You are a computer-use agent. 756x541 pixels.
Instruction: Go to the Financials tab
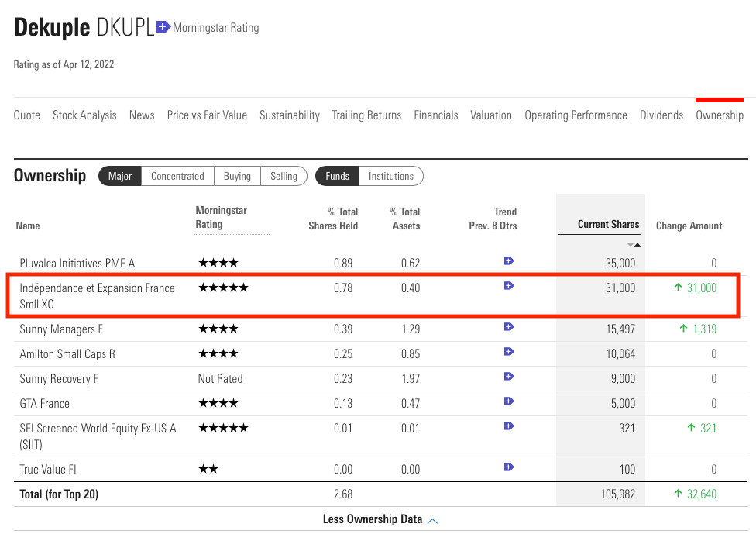(436, 115)
